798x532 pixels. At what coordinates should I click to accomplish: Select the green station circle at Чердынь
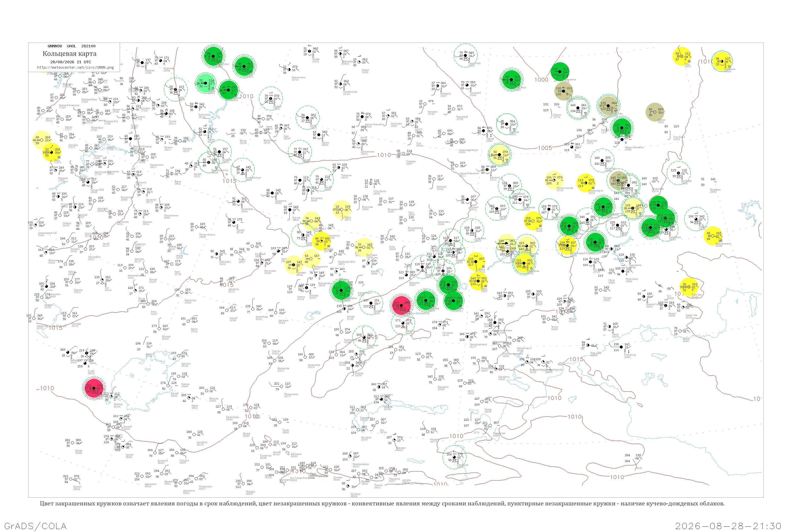pos(229,90)
